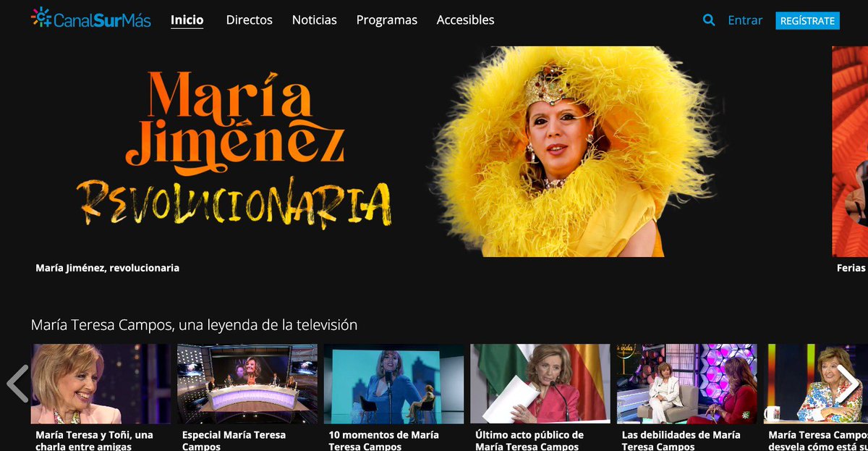Click the 'Último acto público de María Teresa Campos' title
The height and width of the screenshot is (451, 868).
click(529, 440)
